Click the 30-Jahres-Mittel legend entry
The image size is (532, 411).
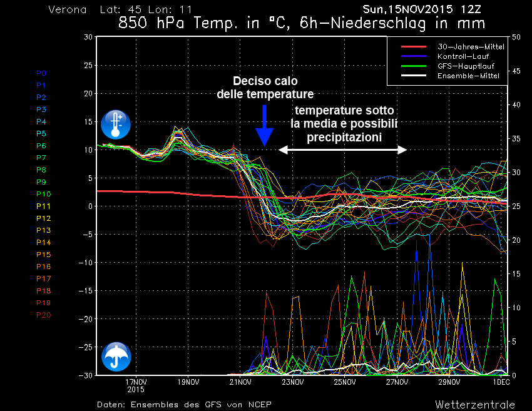pos(471,47)
